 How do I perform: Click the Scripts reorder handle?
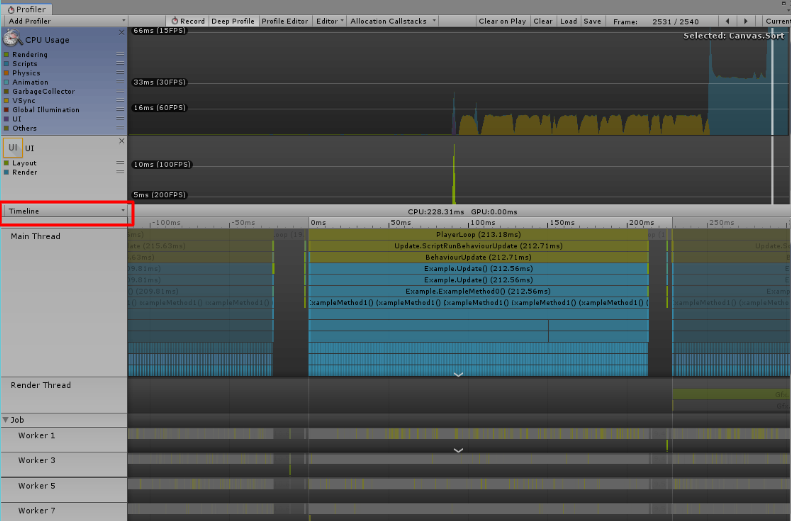[120, 64]
